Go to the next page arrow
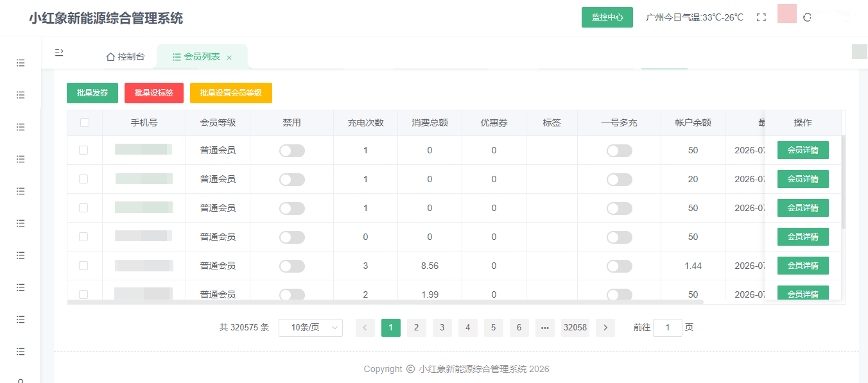 point(605,327)
